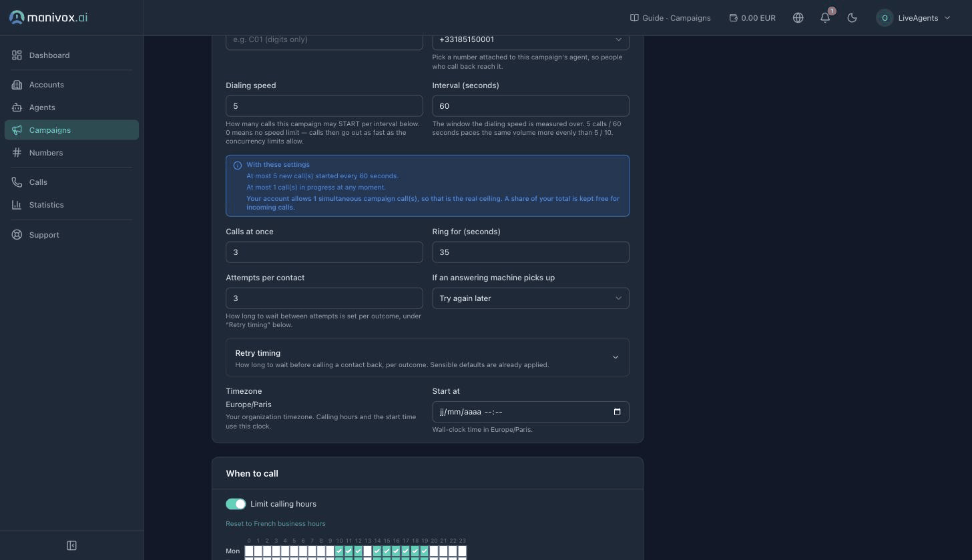Uncheck Monday hour 14 checkbox
The width and height of the screenshot is (972, 560).
(x=377, y=551)
